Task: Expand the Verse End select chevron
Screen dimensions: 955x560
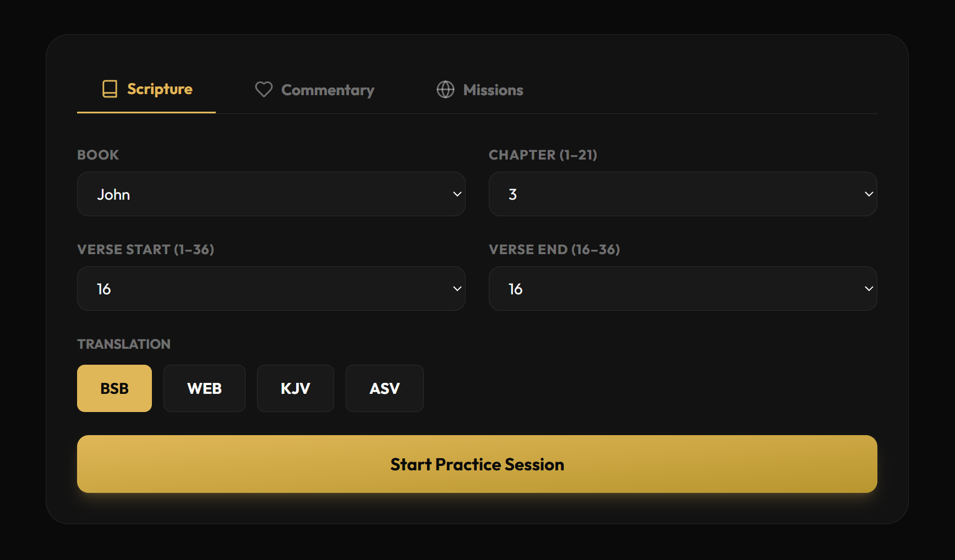Action: 869,288
